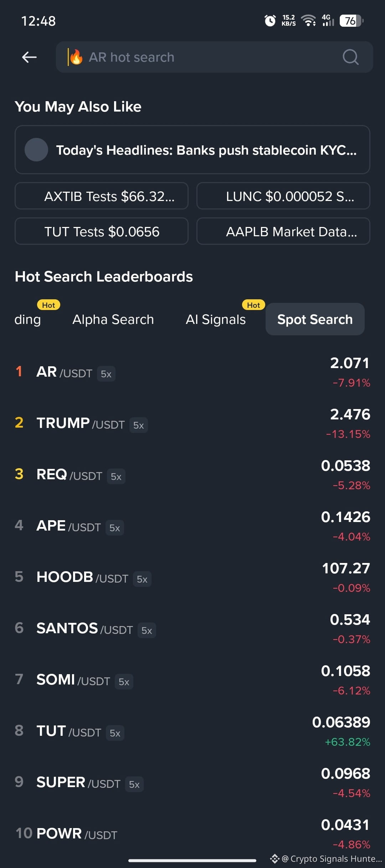Screen dimensions: 385x868
Task: Focus the AR hot search field
Action: 214,57
